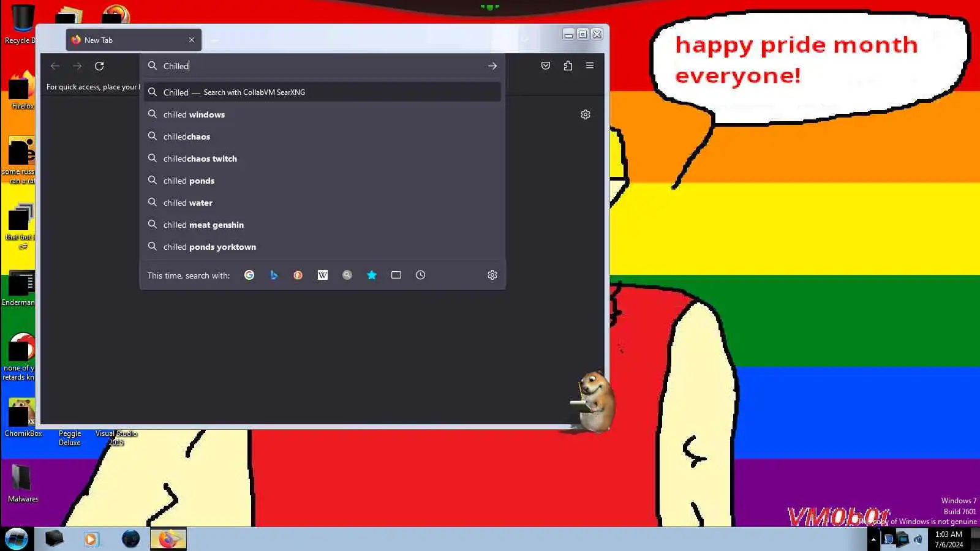Open a new tab with the plus button
Screen dimensions: 980x551
tap(215, 40)
